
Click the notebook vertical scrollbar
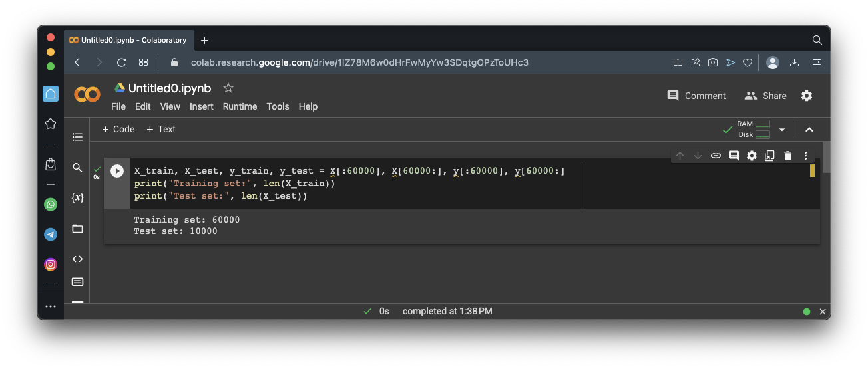point(826,157)
